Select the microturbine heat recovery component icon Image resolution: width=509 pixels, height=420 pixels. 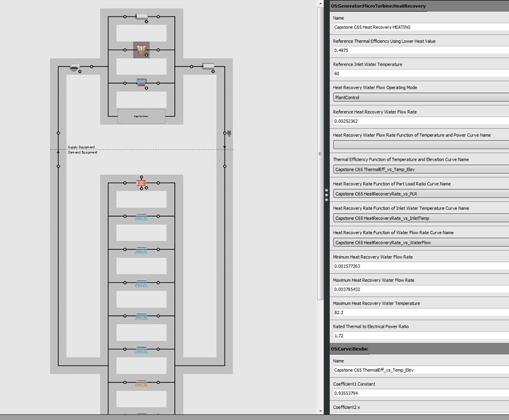point(141,50)
